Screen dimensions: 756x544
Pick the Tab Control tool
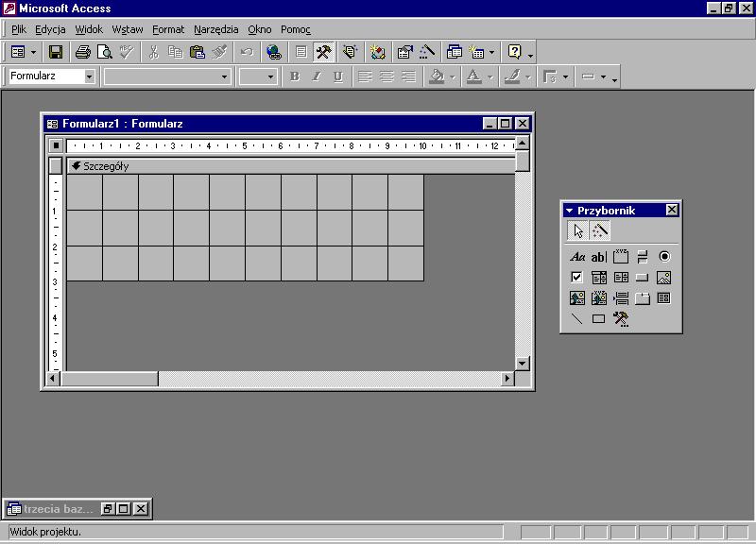pyautogui.click(x=643, y=298)
